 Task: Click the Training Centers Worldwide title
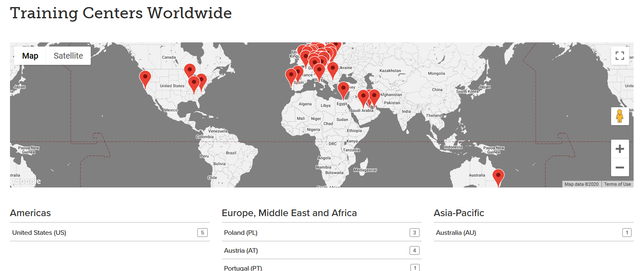(x=121, y=13)
